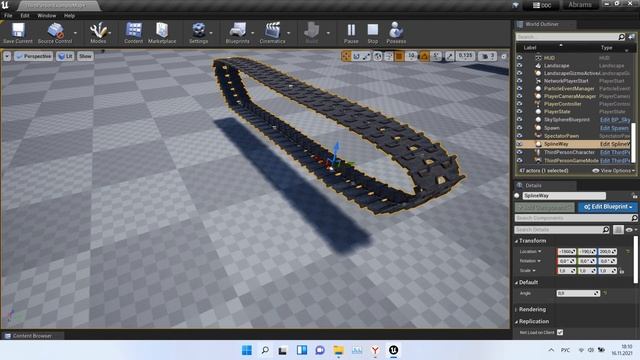Open camera speed setting in viewport
The image size is (640, 360).
488,56
